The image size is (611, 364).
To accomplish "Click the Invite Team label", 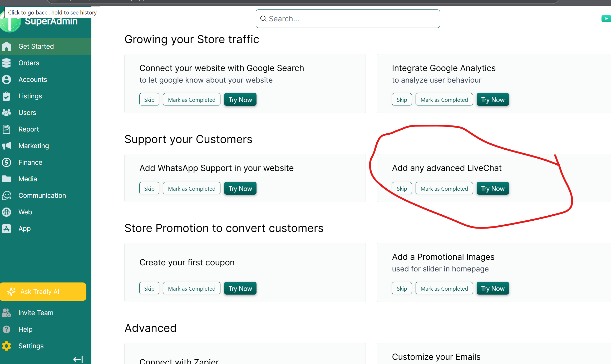I will (x=36, y=313).
